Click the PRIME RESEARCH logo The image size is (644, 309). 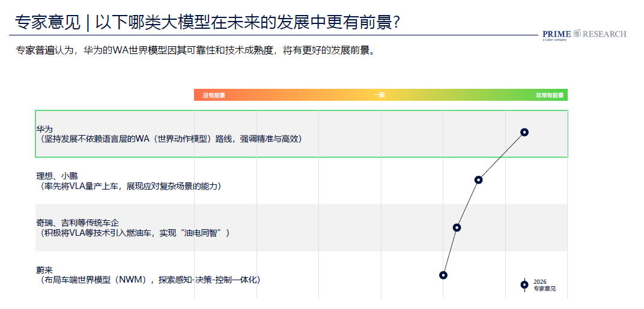pyautogui.click(x=585, y=35)
